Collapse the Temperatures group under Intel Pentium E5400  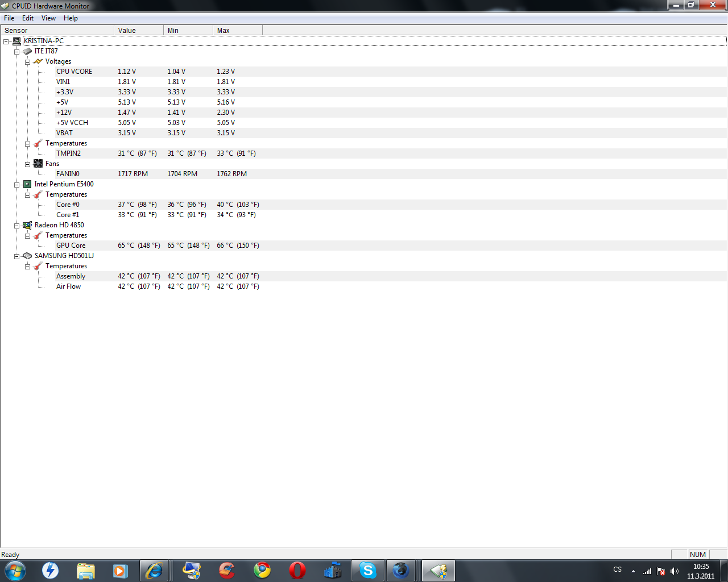[x=28, y=195]
